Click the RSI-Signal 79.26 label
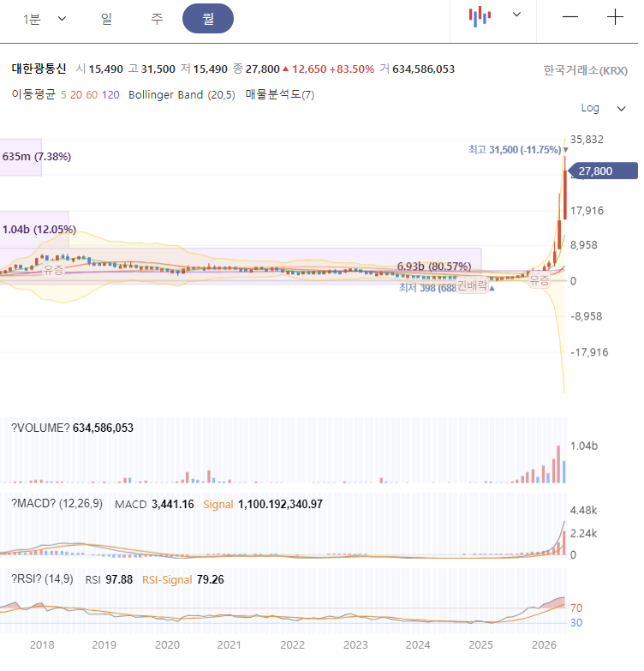The image size is (644, 671). coord(182,580)
